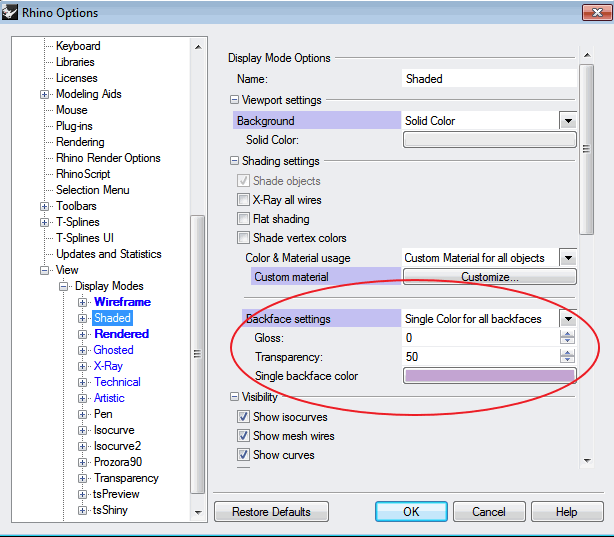Open the Backface settings dropdown
The image size is (614, 537).
(x=568, y=318)
